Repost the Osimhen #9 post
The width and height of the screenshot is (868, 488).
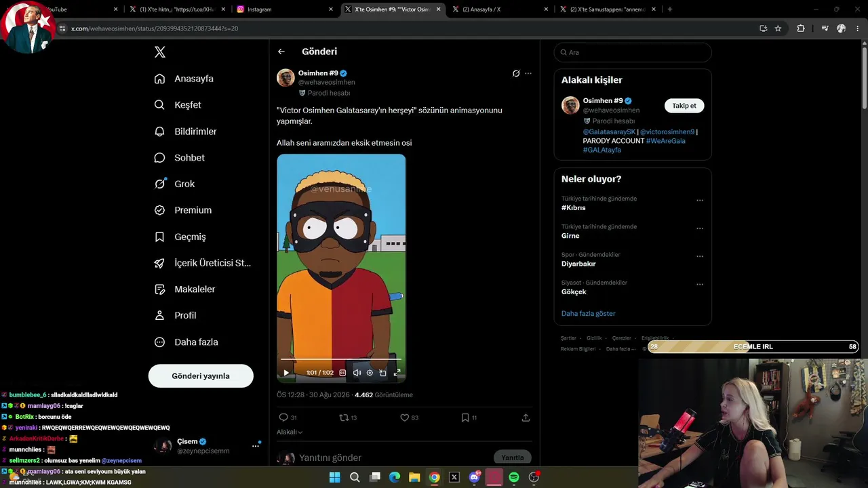348,418
